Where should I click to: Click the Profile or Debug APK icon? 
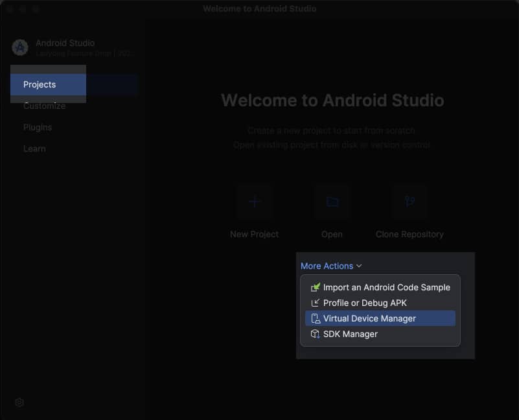315,303
